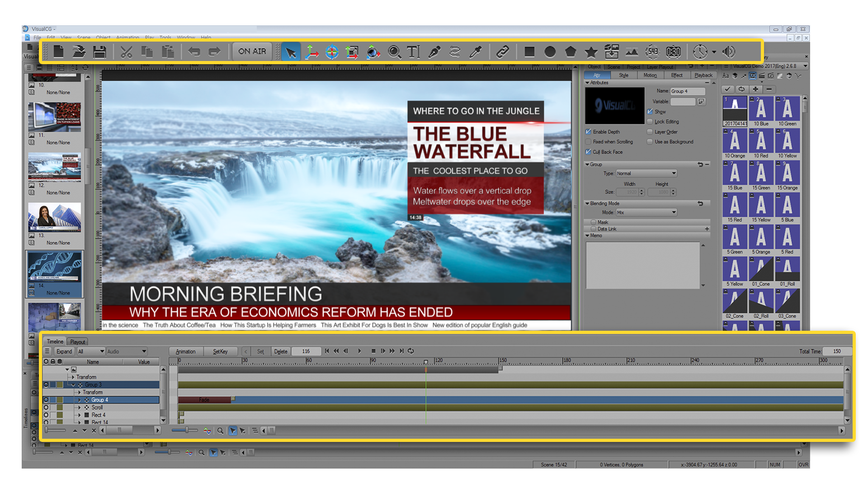Activate the Scale tool
Viewport: 868px width, 488px height.
coord(352,52)
